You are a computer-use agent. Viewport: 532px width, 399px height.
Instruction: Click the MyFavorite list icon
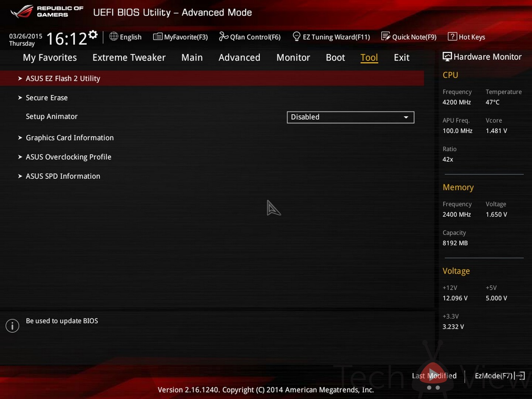pyautogui.click(x=158, y=36)
